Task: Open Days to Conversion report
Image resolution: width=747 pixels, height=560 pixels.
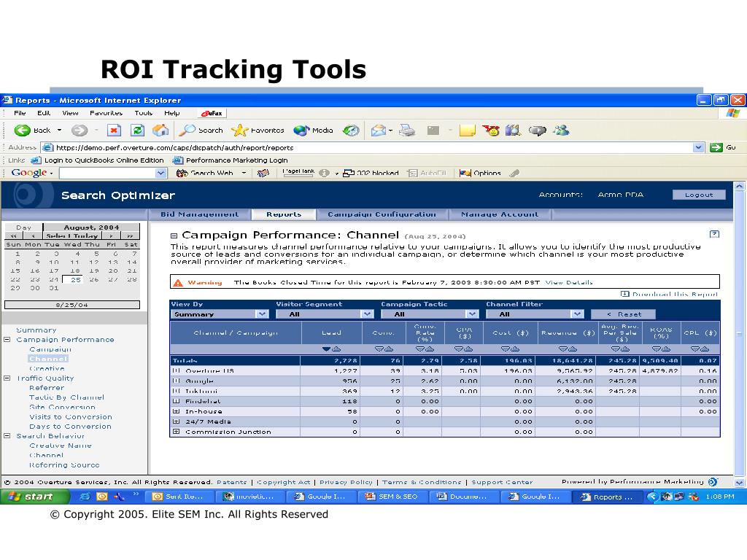Action: coord(70,426)
